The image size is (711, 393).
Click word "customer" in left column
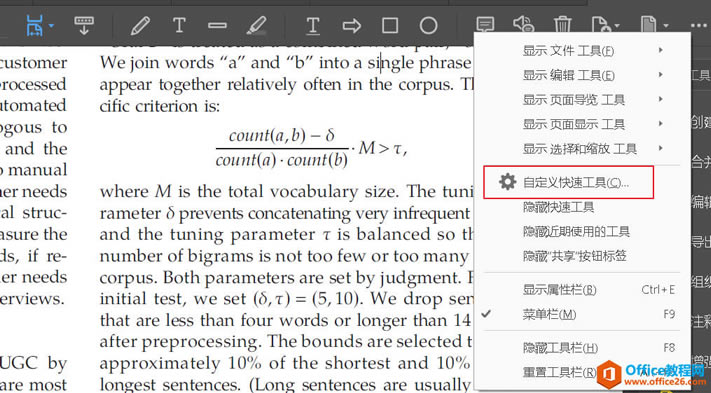34,63
